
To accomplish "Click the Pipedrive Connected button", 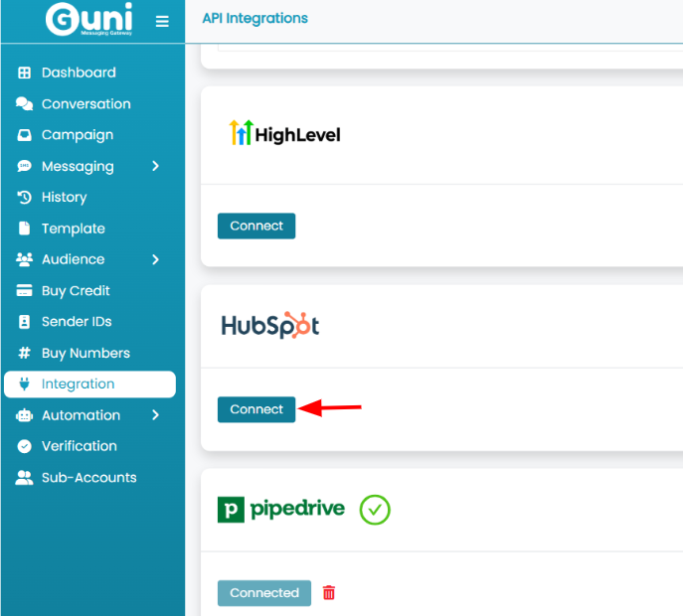I will 264,593.
